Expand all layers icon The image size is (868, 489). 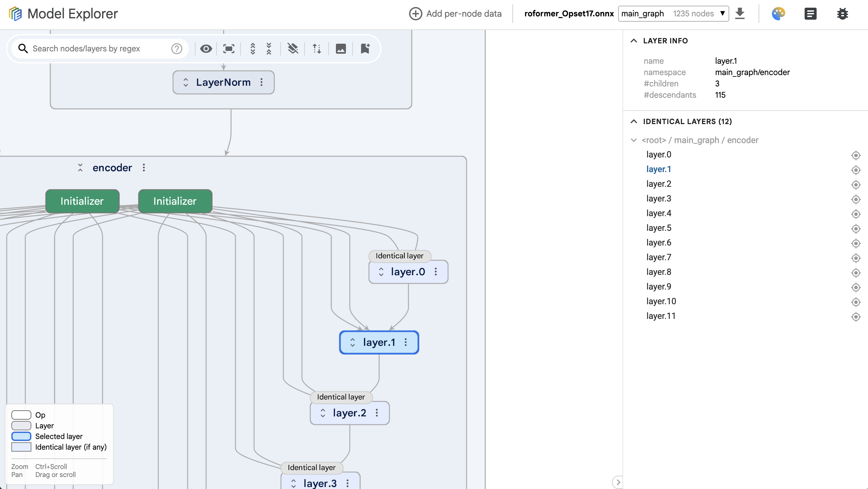click(253, 48)
